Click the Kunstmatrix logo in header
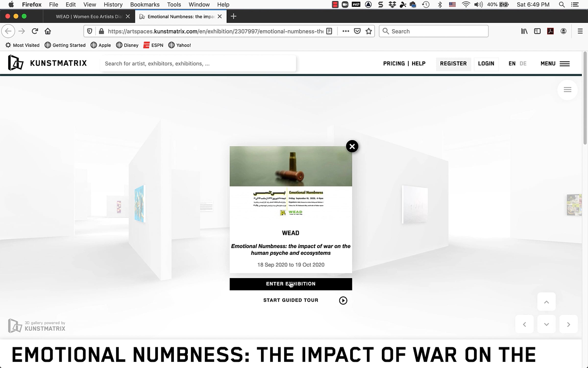The width and height of the screenshot is (588, 368). (47, 63)
